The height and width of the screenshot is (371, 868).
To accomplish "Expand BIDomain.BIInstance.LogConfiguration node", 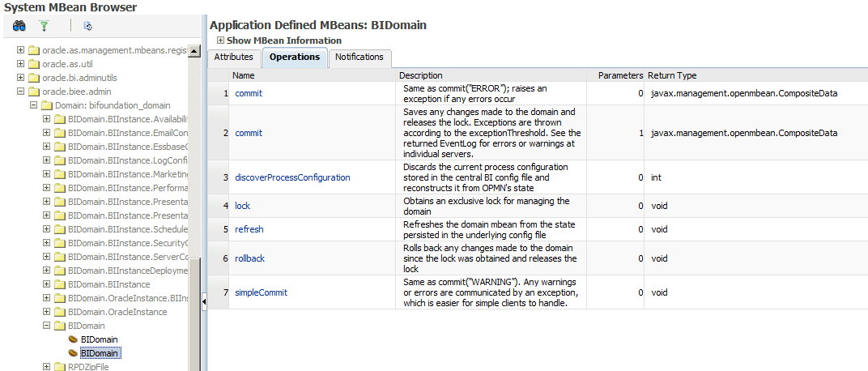I will pos(47,160).
